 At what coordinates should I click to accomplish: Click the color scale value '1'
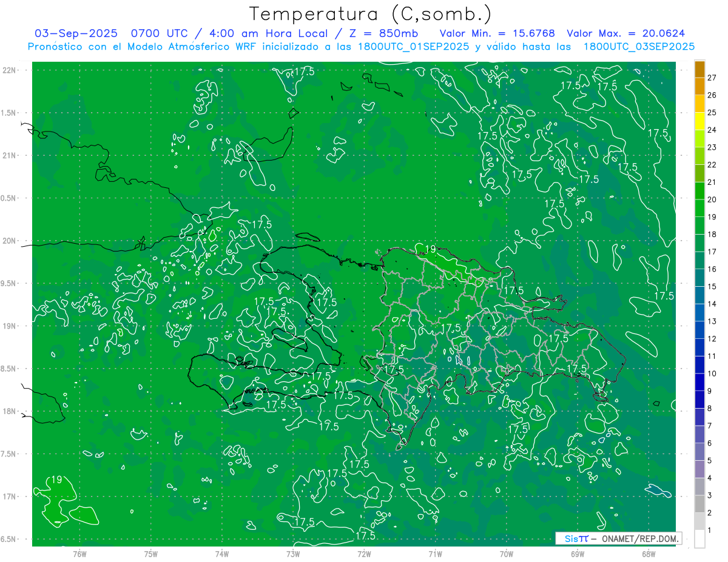[x=709, y=530]
